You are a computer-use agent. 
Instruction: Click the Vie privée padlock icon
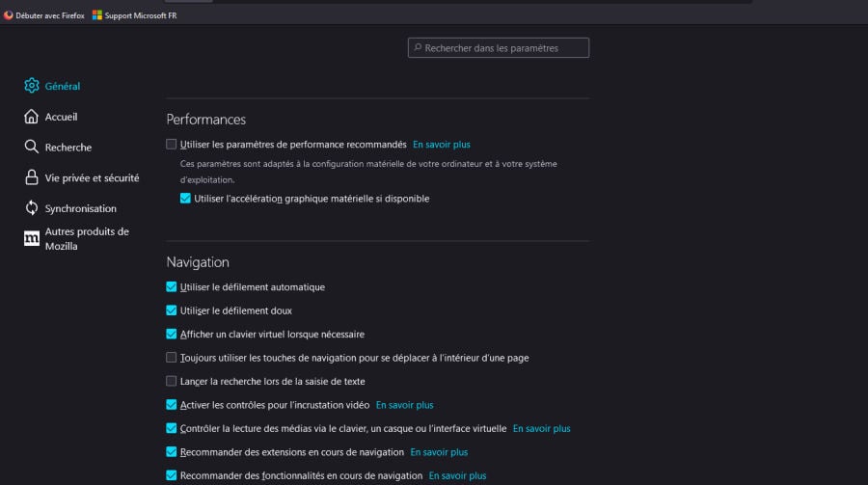pyautogui.click(x=32, y=178)
